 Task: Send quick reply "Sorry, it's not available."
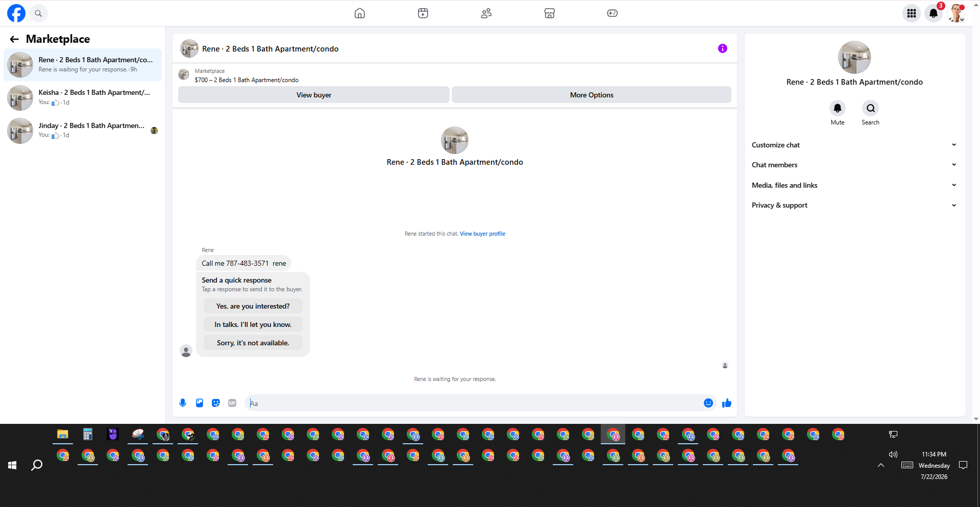pos(253,343)
